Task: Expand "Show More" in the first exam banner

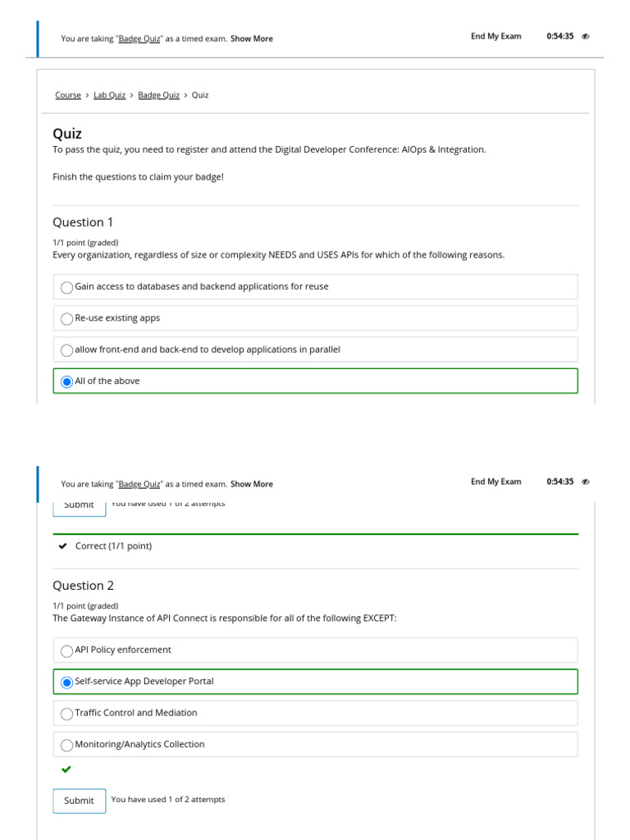Action: (252, 39)
